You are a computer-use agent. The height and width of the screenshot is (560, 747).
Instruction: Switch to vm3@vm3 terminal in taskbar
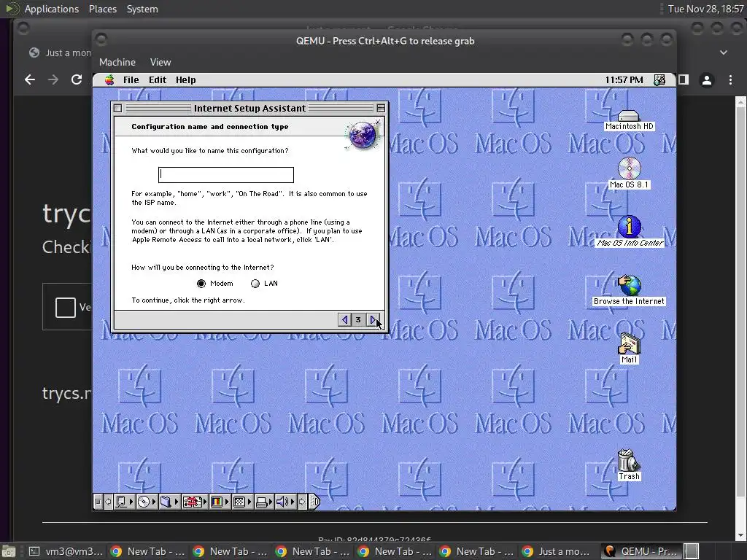[66, 551]
